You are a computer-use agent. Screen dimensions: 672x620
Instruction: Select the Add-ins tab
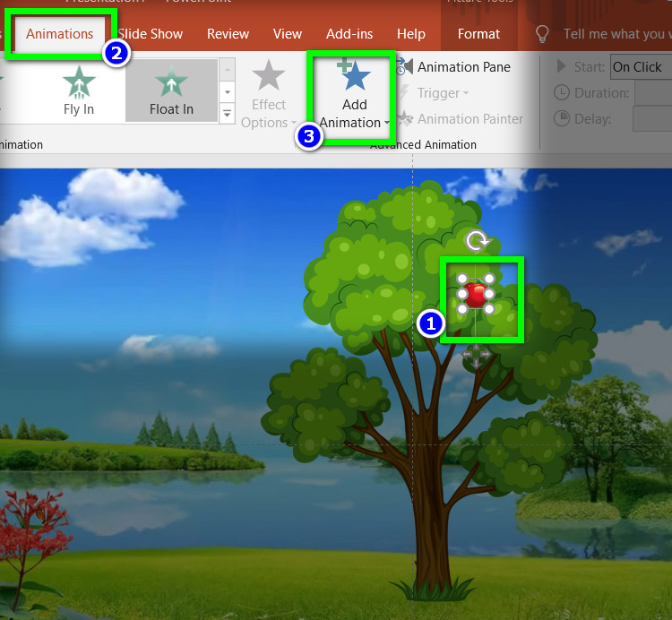[349, 34]
